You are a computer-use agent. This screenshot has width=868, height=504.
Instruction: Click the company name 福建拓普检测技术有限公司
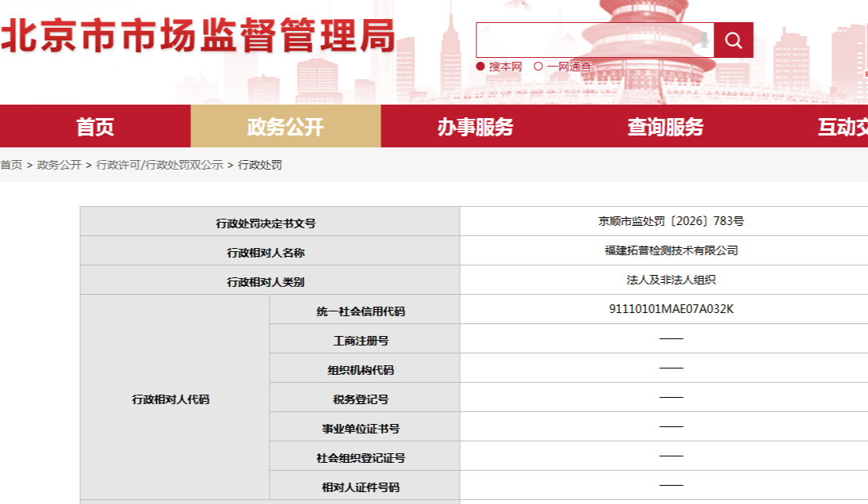[671, 250]
